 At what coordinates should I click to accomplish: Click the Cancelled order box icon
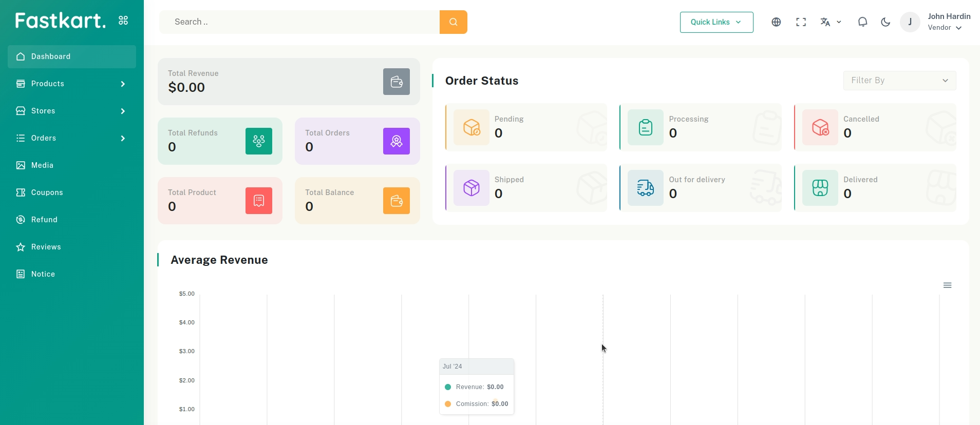coord(820,127)
